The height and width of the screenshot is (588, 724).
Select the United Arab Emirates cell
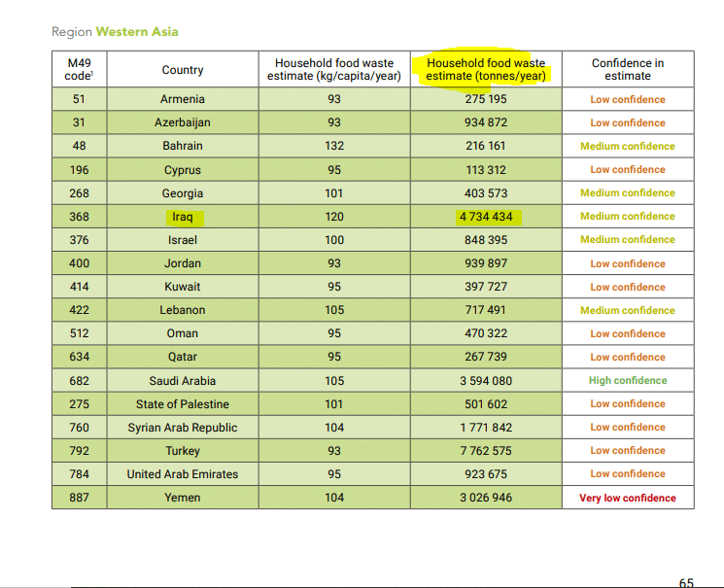pyautogui.click(x=183, y=474)
